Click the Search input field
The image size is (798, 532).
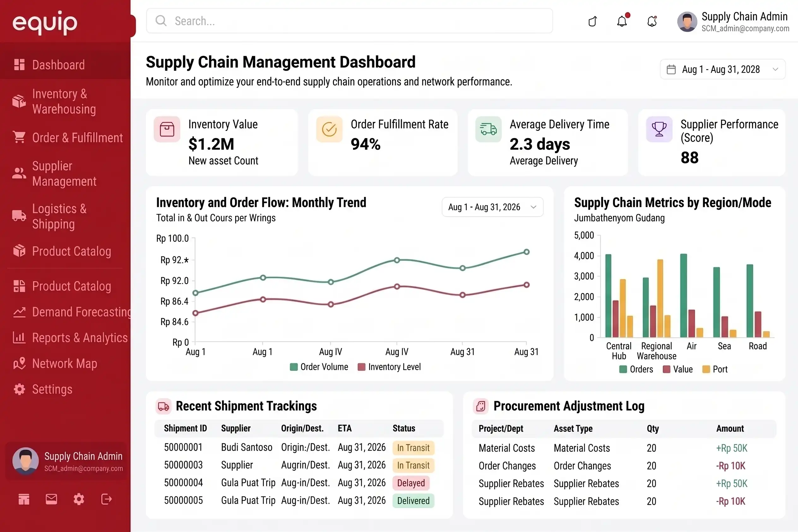pyautogui.click(x=349, y=21)
